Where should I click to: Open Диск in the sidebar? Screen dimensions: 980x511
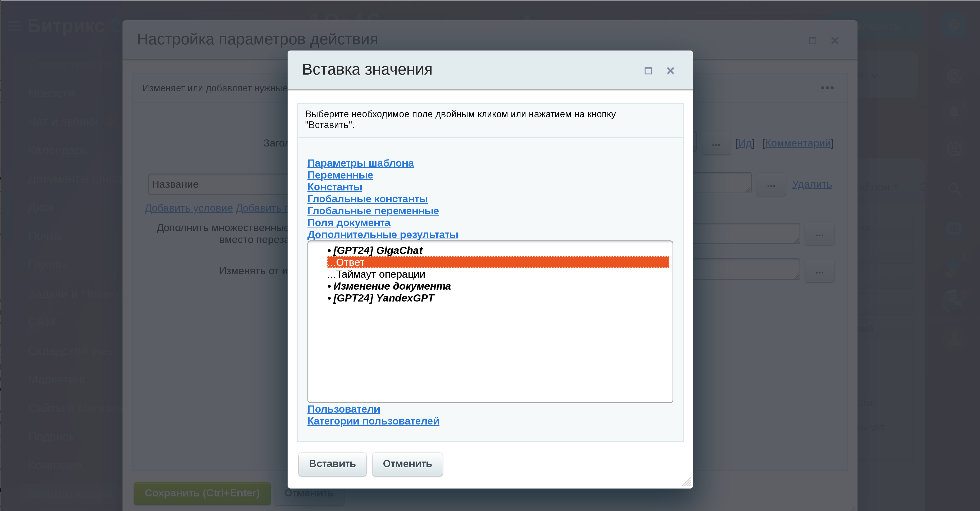click(42, 208)
